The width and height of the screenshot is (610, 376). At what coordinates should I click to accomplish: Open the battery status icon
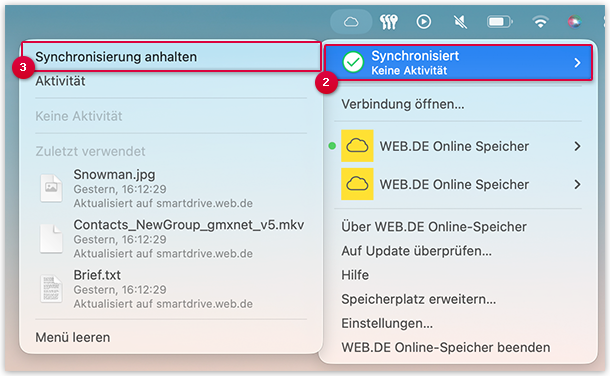pyautogui.click(x=500, y=22)
